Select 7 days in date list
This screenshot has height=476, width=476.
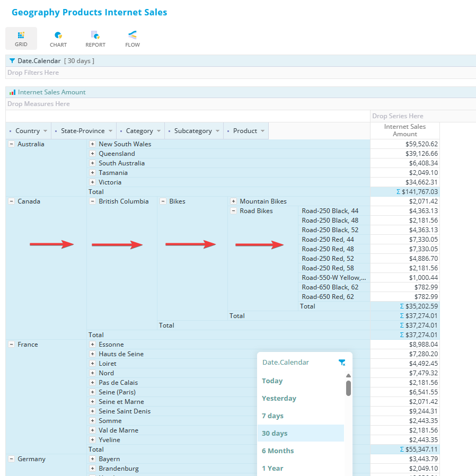273,416
